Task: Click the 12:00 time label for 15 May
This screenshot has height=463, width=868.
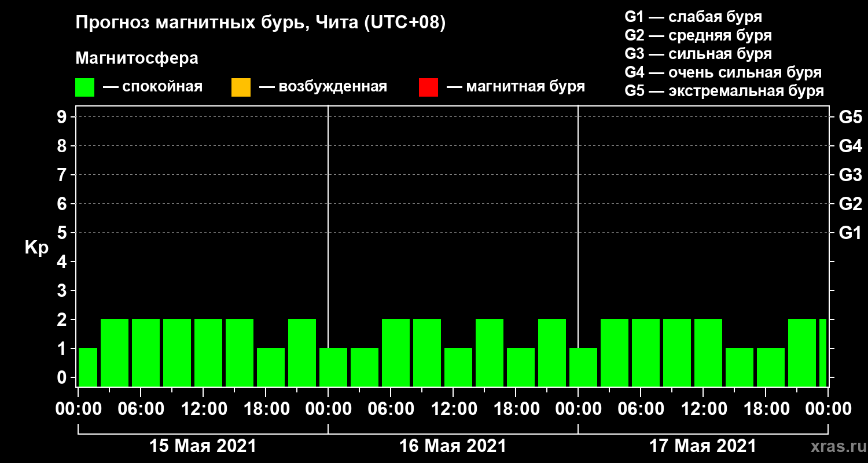Action: (x=203, y=409)
